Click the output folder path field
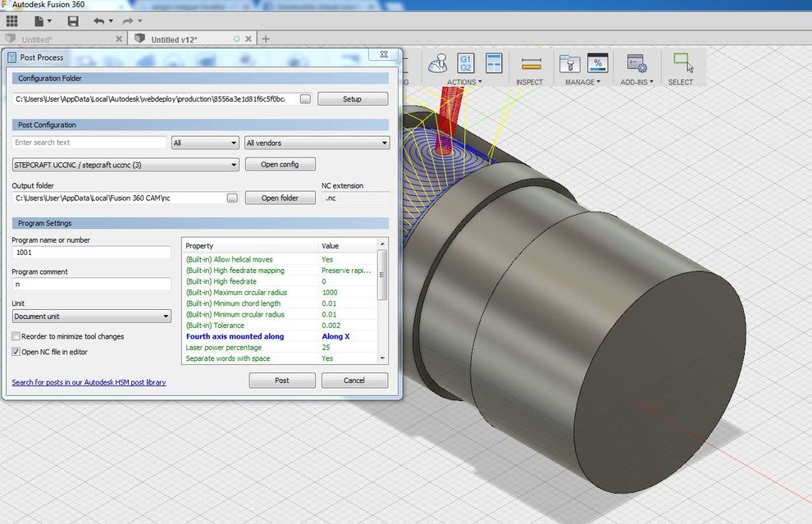The width and height of the screenshot is (812, 524). click(x=118, y=198)
